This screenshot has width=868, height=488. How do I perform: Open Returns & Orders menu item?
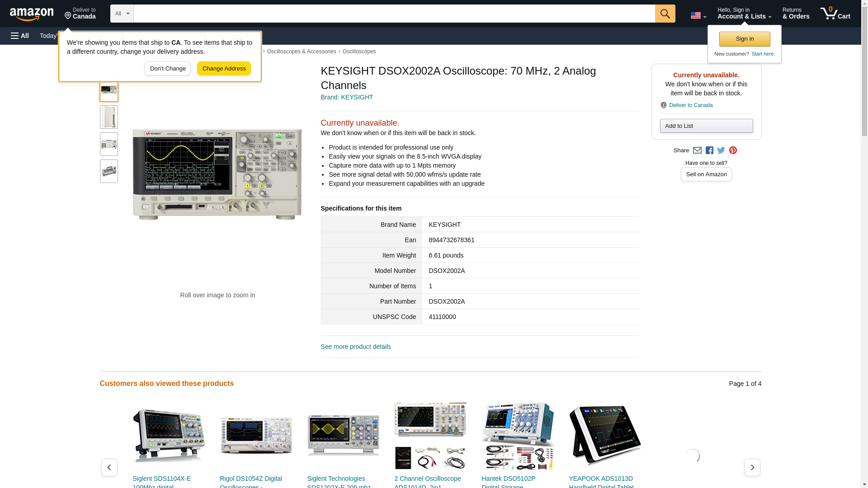[x=796, y=14]
